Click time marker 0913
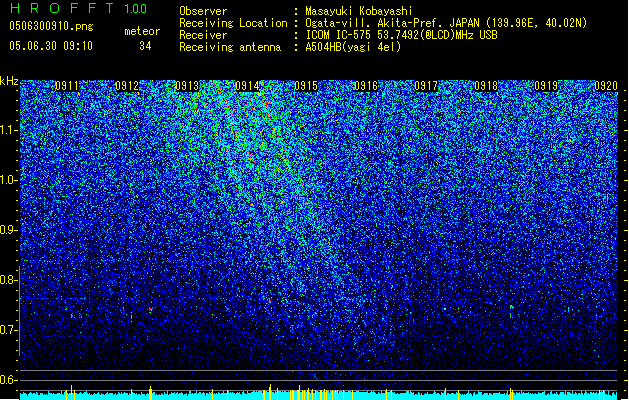The image size is (629, 400). pos(187,86)
